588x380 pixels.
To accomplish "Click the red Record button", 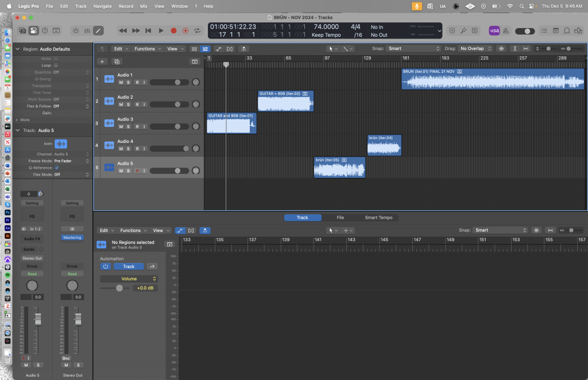I will click(173, 31).
